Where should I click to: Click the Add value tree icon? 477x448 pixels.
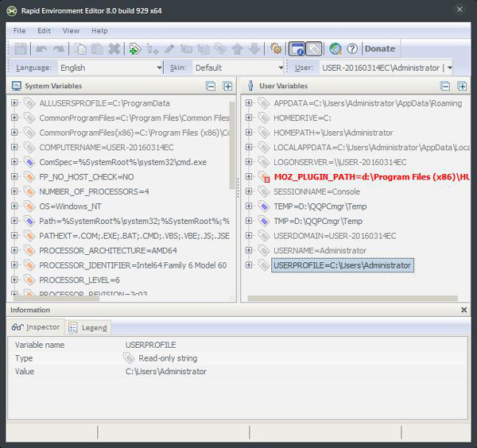pyautogui.click(x=152, y=48)
